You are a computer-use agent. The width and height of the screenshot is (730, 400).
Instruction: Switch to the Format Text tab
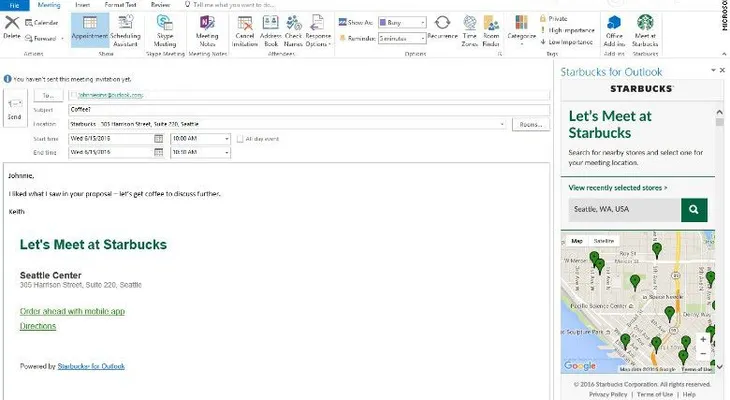click(x=120, y=5)
